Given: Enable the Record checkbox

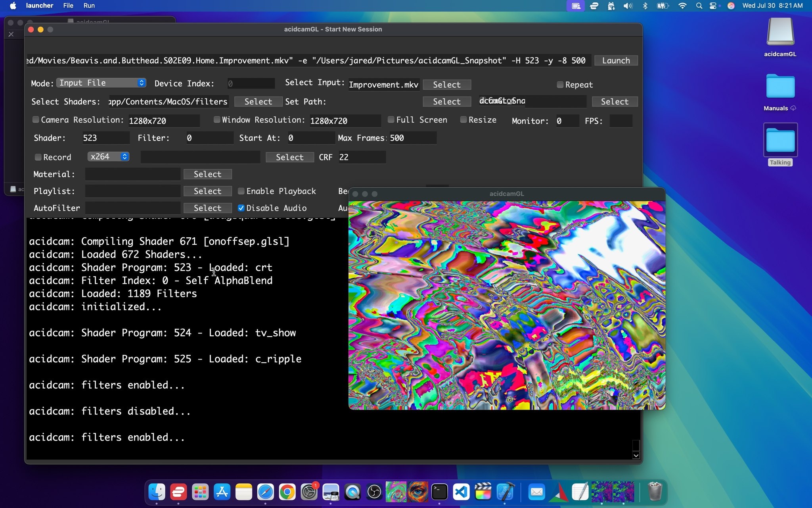Looking at the screenshot, I should click(x=38, y=157).
